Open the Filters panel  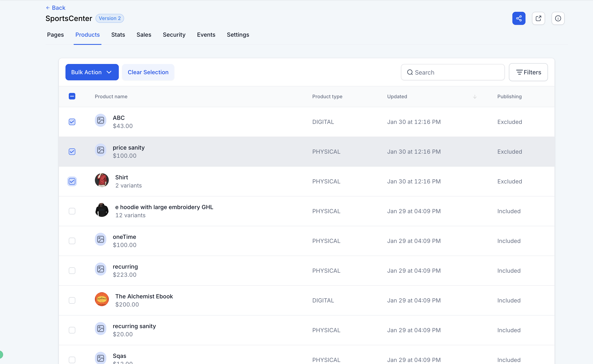coord(528,72)
